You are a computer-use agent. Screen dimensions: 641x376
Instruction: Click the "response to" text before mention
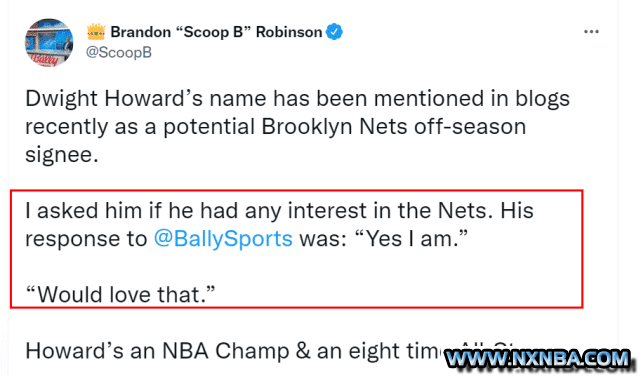pos(86,239)
